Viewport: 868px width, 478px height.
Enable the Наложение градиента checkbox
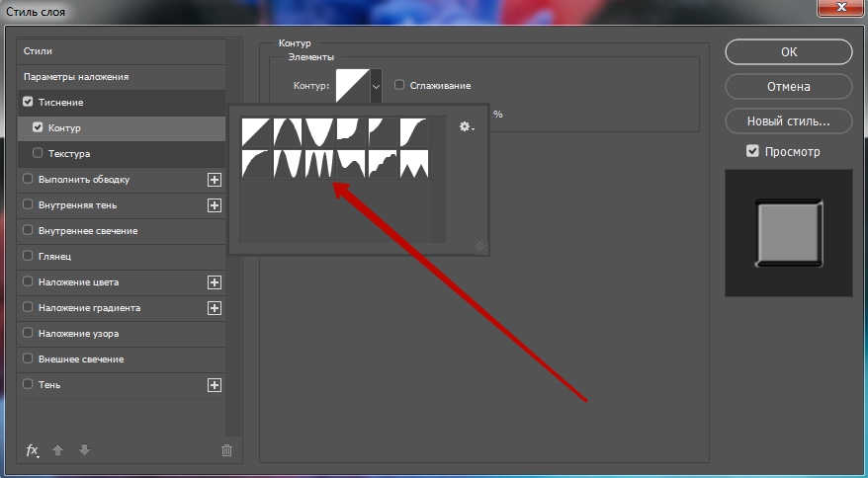(28, 306)
